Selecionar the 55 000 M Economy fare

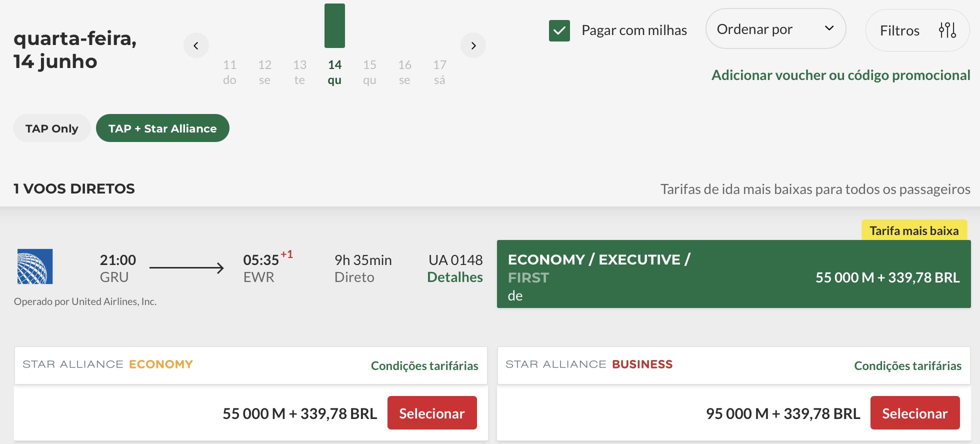click(x=432, y=413)
